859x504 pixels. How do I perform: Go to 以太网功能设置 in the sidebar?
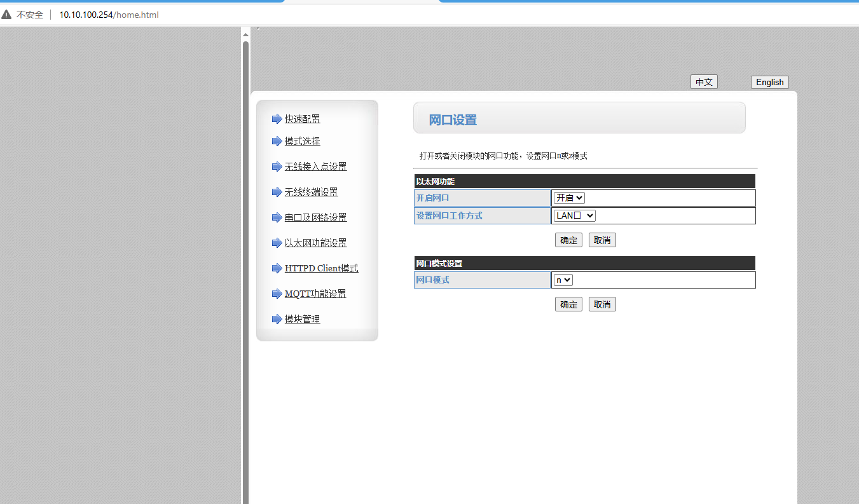[315, 243]
